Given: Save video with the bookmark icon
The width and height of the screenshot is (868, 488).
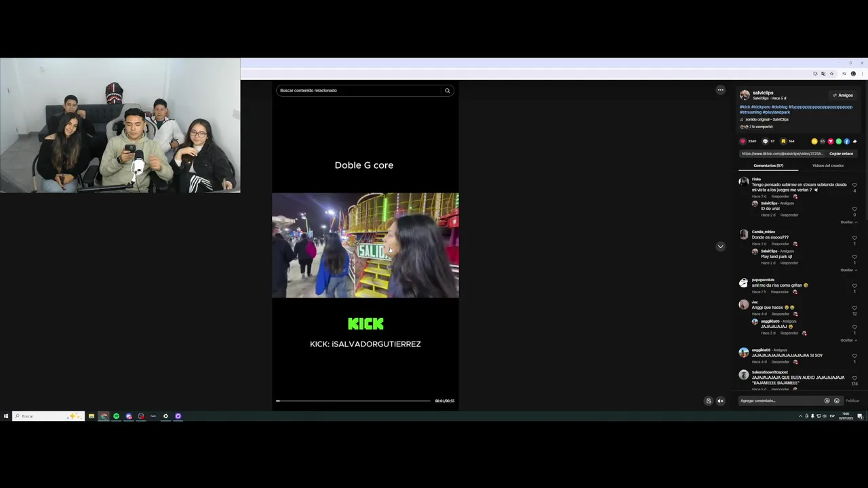Looking at the screenshot, I should coord(783,142).
